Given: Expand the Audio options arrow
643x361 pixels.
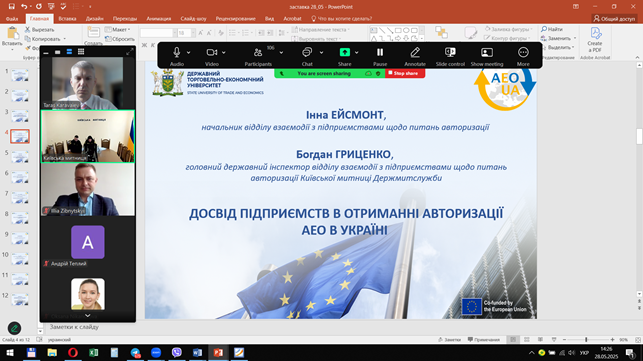Looking at the screenshot, I should point(189,53).
